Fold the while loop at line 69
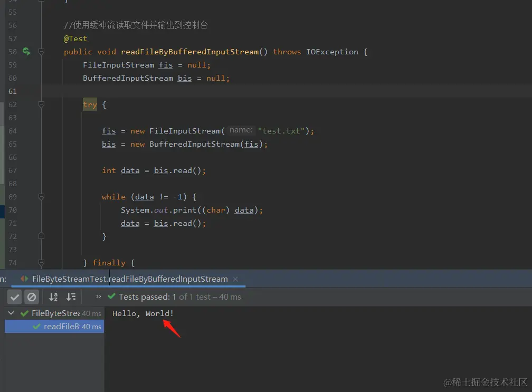The height and width of the screenshot is (392, 532). [41, 197]
